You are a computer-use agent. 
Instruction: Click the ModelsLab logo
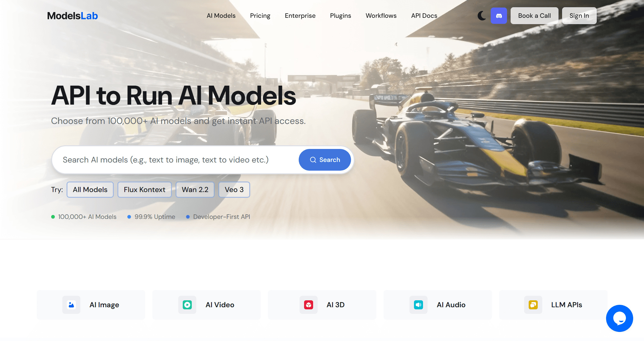(73, 16)
